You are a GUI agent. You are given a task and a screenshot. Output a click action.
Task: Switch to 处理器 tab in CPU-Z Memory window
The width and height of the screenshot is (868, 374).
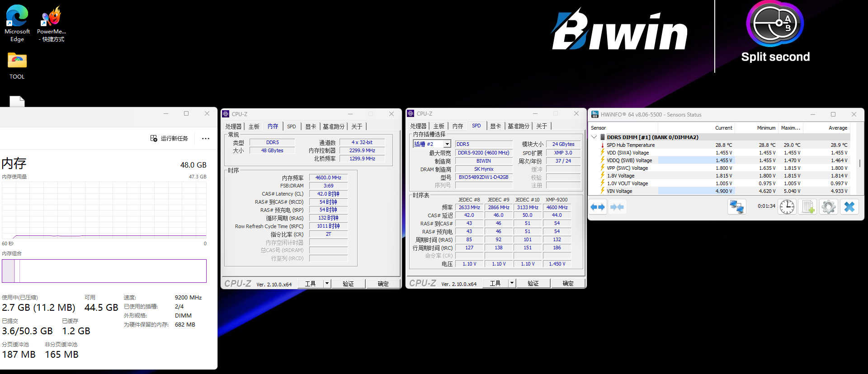point(233,126)
